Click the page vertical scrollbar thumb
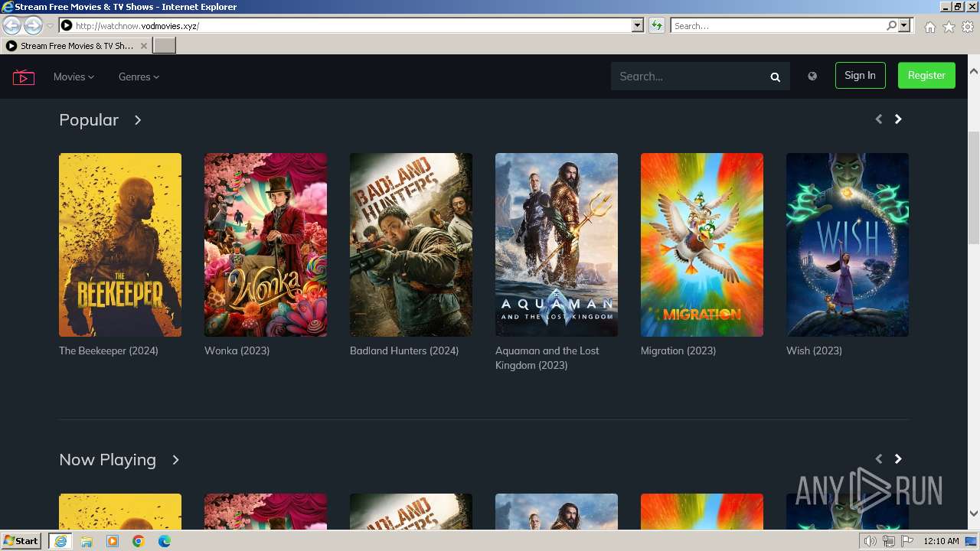Image resolution: width=980 pixels, height=551 pixels. pyautogui.click(x=974, y=187)
